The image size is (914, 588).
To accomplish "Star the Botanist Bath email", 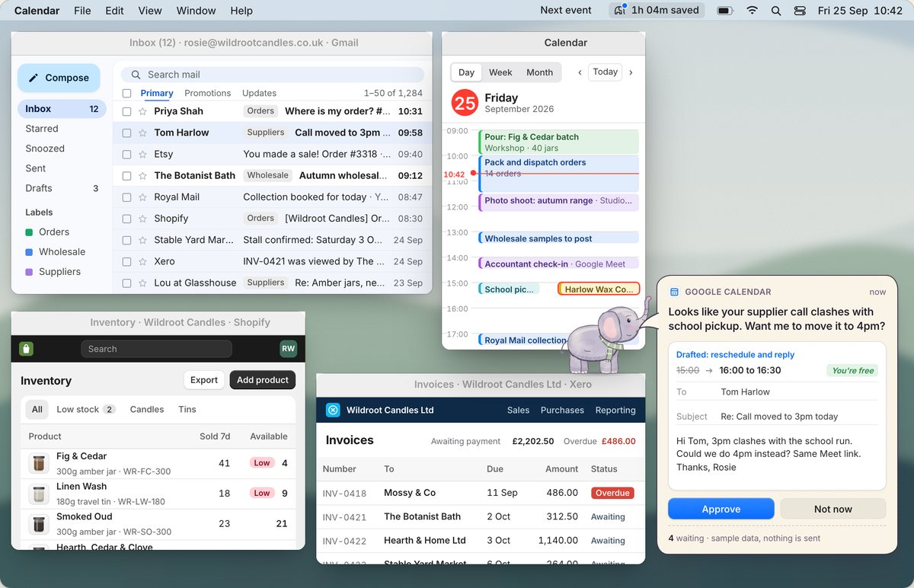I will 142,175.
